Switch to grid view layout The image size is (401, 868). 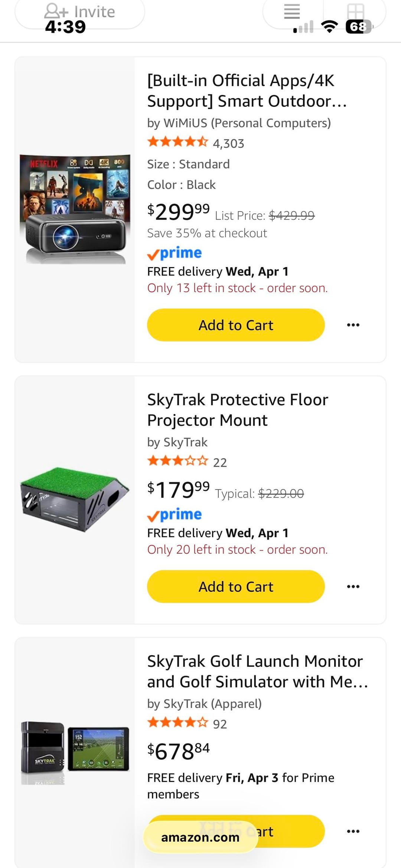pos(355,11)
